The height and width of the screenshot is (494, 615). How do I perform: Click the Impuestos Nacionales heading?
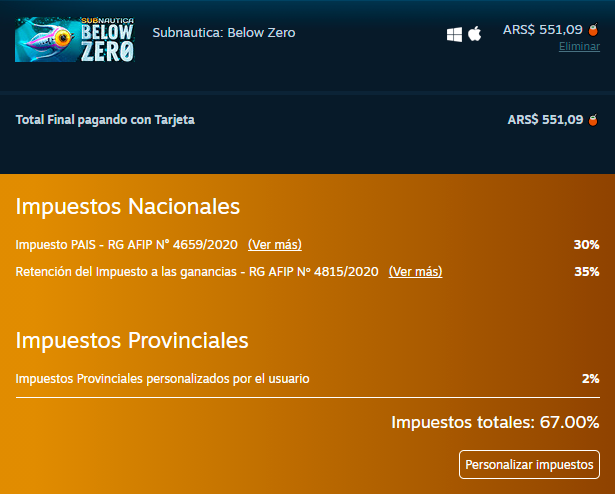[127, 206]
